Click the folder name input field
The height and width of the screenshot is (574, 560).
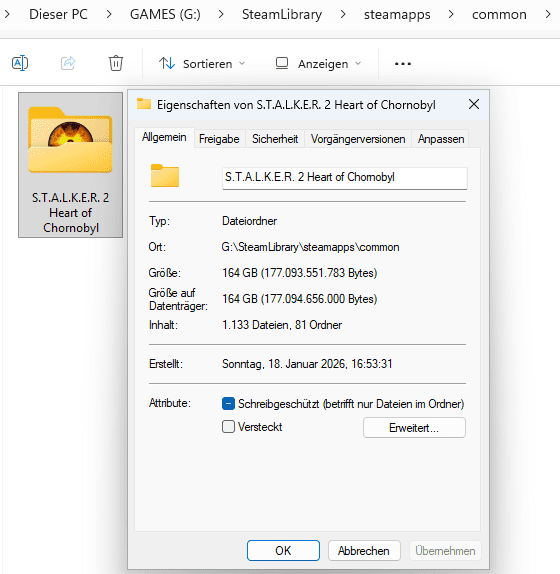point(345,178)
